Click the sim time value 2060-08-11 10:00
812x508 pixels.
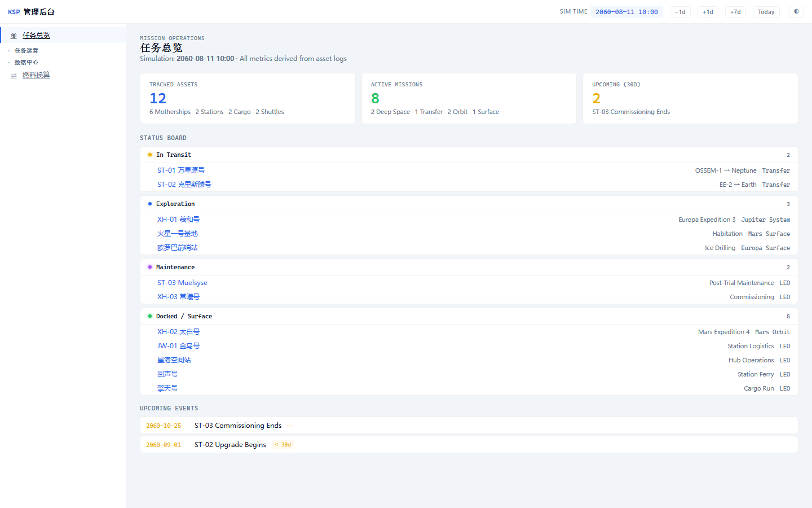(626, 12)
